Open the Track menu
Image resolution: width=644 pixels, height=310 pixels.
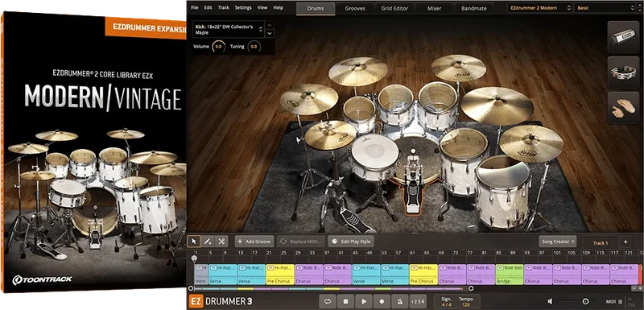coord(224,7)
